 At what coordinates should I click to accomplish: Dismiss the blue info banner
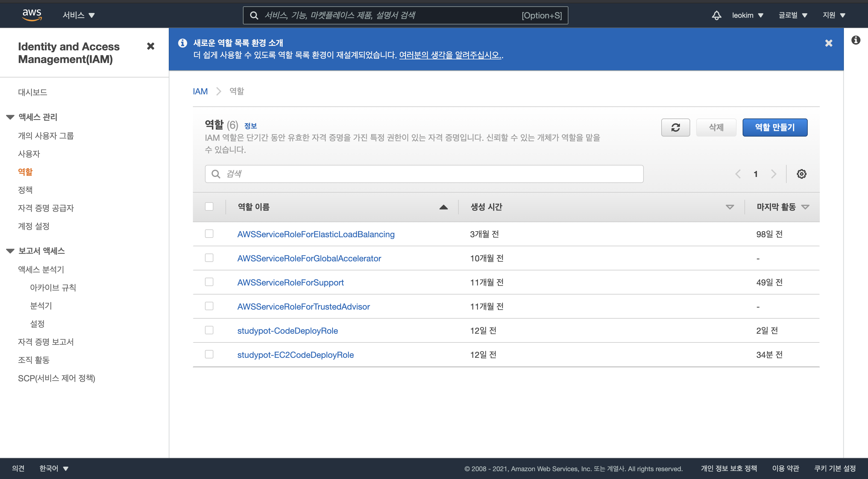tap(829, 43)
